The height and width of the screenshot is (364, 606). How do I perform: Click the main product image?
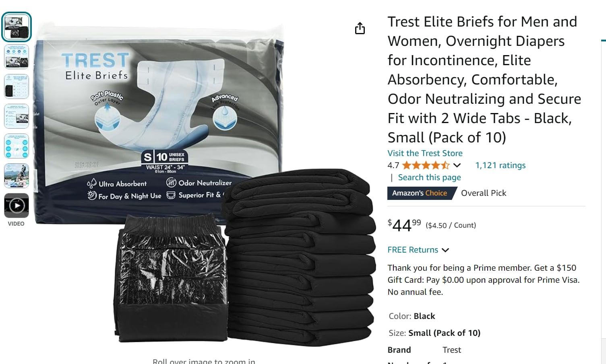(x=203, y=181)
